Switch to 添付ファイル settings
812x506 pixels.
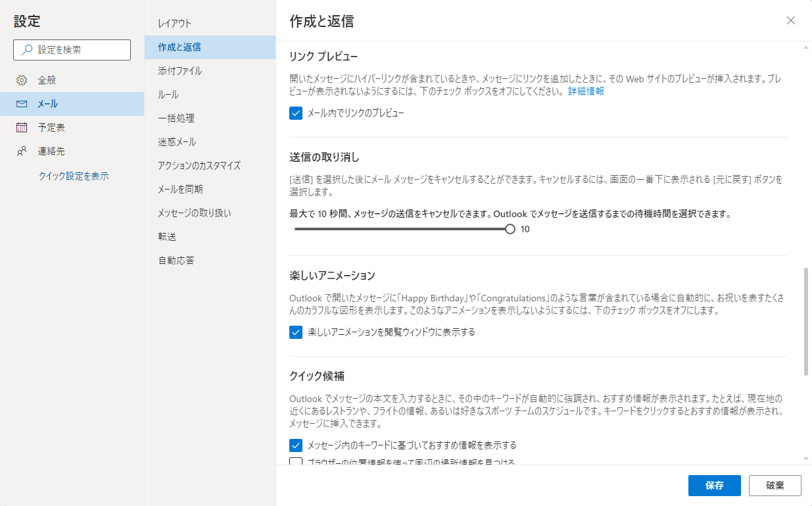click(x=182, y=70)
